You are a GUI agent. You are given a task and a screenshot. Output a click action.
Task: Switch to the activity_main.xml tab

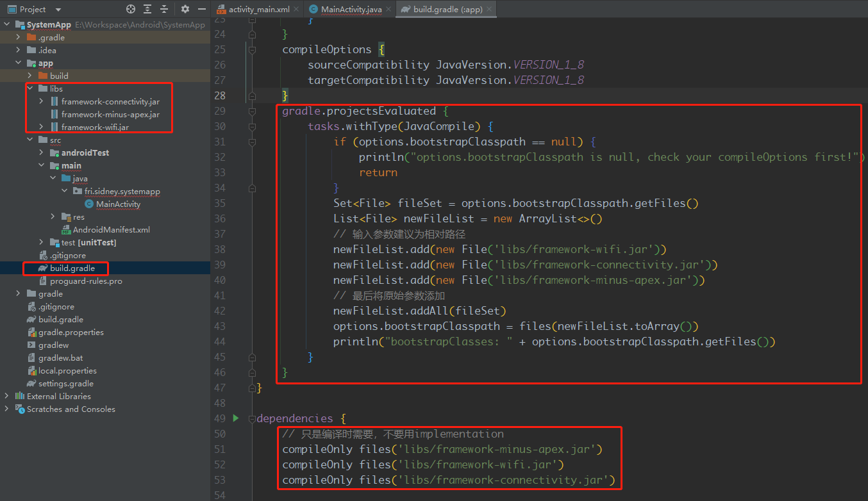click(x=258, y=10)
